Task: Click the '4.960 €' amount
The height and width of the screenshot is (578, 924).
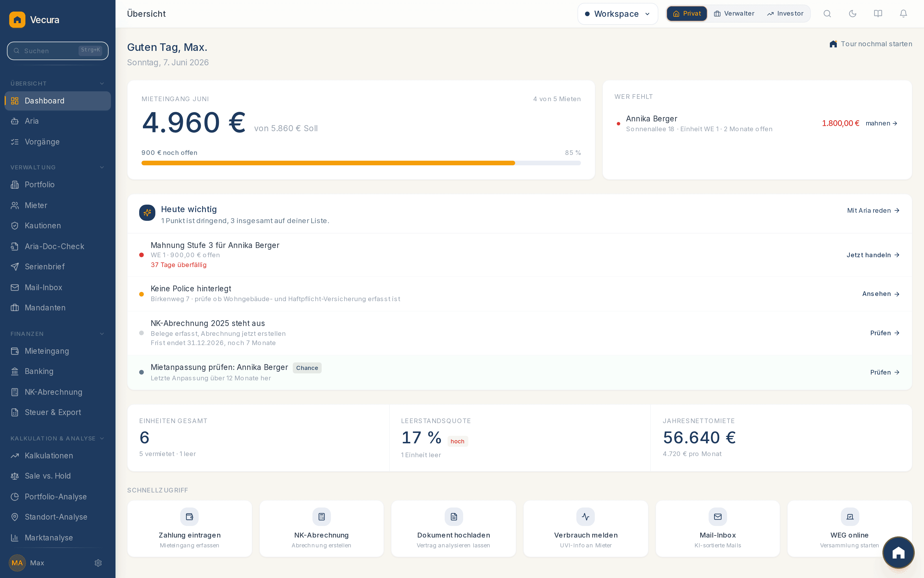Action: [194, 122]
